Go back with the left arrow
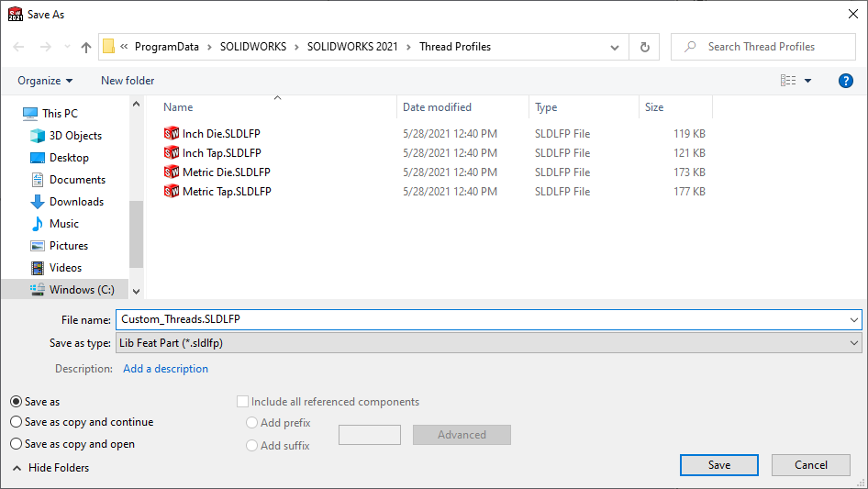Screen dimensions: 868x489 (x=18, y=47)
